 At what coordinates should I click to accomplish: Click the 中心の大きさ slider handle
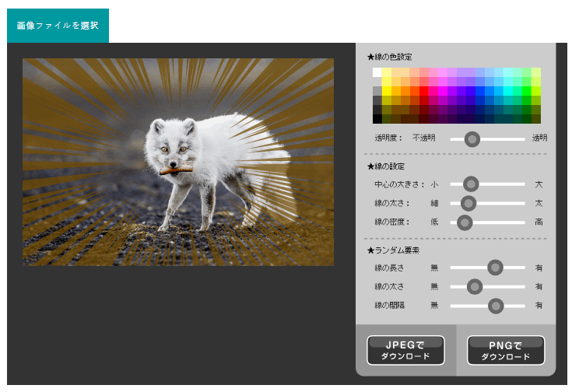tap(471, 184)
